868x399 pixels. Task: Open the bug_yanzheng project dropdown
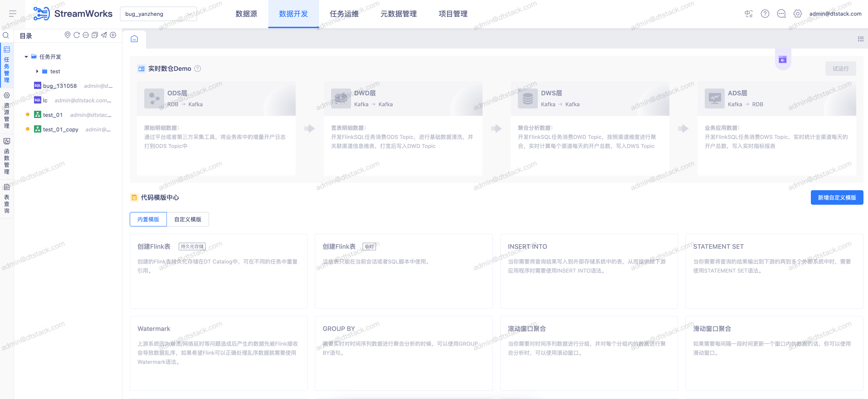(x=158, y=14)
